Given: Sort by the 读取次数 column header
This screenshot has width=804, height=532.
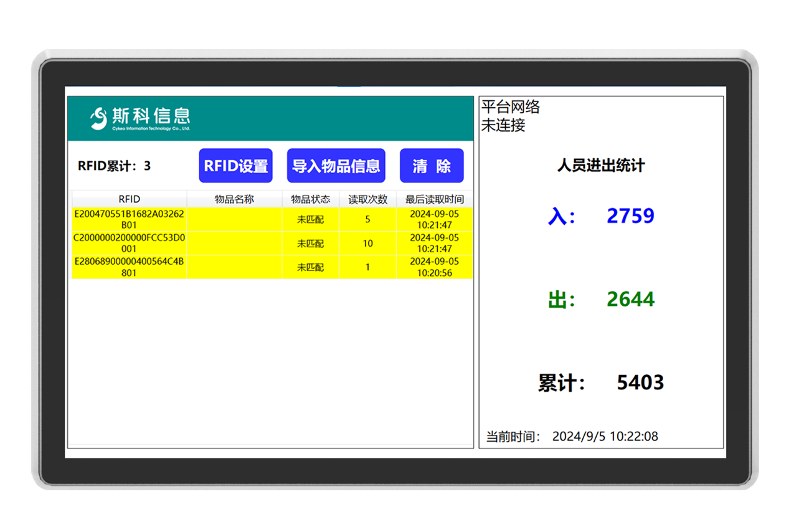Looking at the screenshot, I should coord(367,199).
